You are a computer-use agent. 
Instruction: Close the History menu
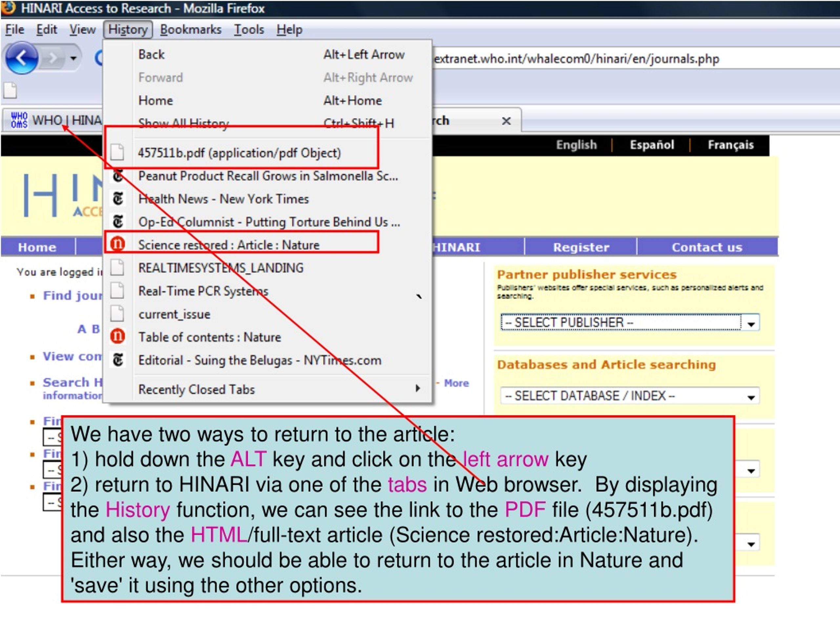tap(128, 29)
